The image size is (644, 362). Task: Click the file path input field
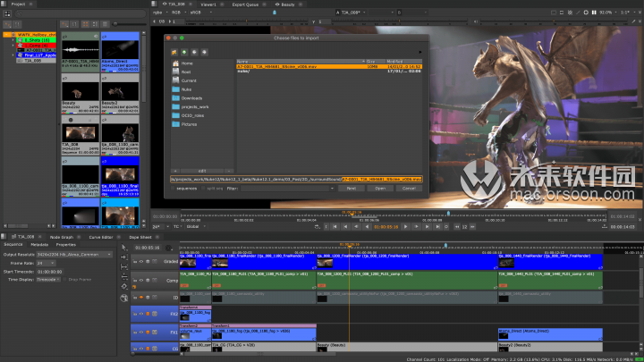[296, 179]
